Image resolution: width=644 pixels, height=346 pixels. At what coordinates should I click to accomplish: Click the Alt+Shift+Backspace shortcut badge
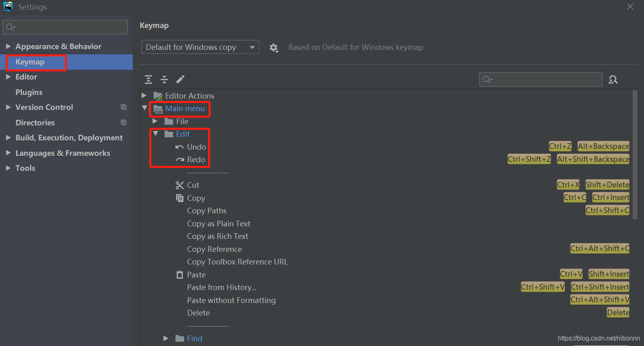point(593,159)
